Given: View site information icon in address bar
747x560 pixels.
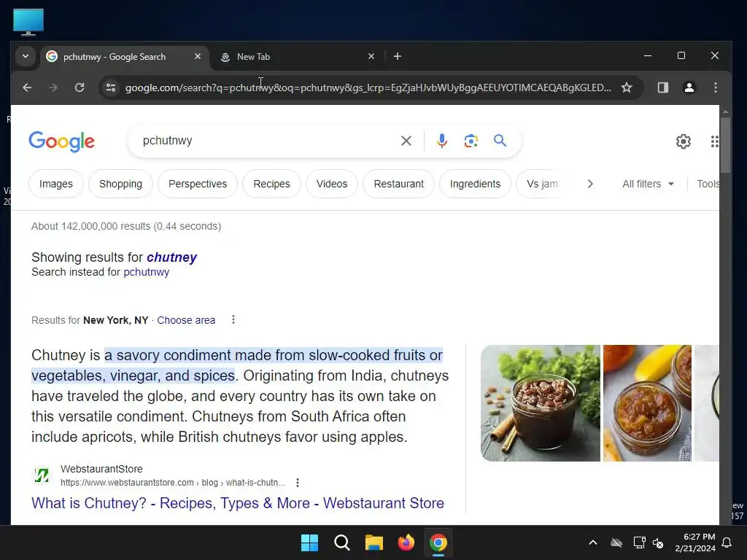Looking at the screenshot, I should coord(111,87).
